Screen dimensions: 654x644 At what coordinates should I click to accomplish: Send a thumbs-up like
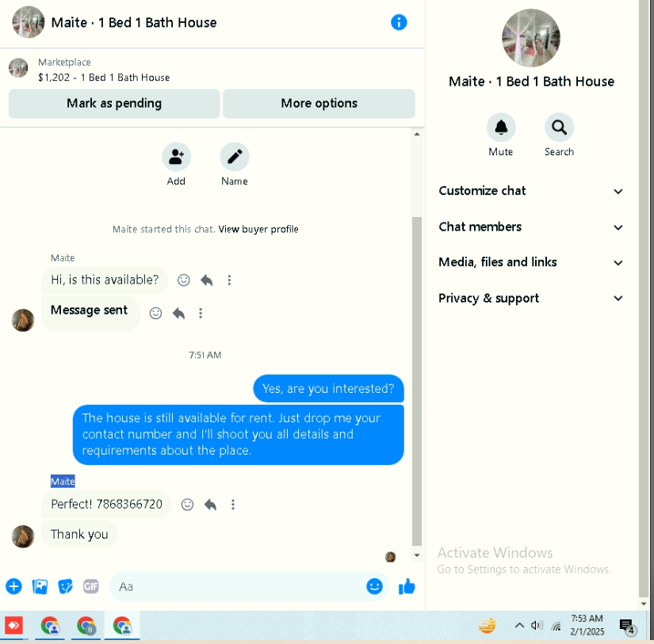click(x=407, y=586)
